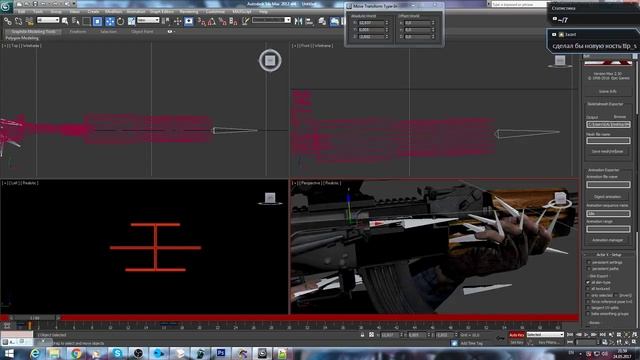Click the Use Pivot Point Center tool
Viewport: 640px width, 360px height.
166,21
